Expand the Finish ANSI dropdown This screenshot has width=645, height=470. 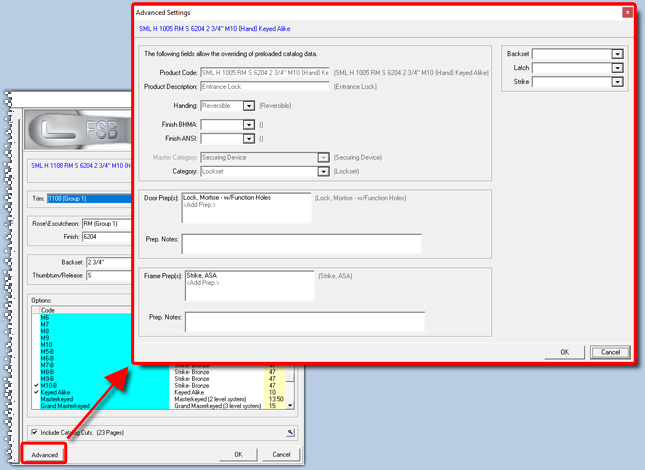pos(249,138)
